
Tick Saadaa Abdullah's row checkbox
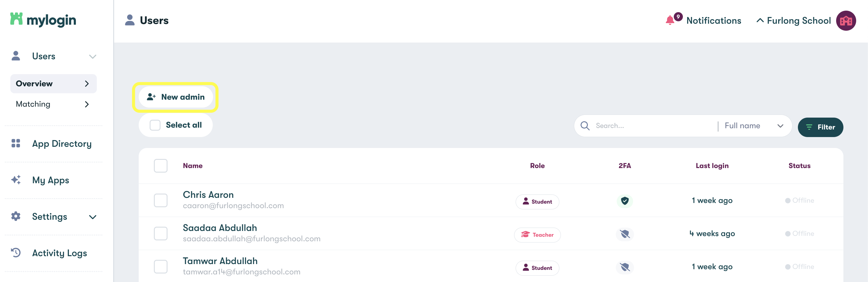[161, 233]
